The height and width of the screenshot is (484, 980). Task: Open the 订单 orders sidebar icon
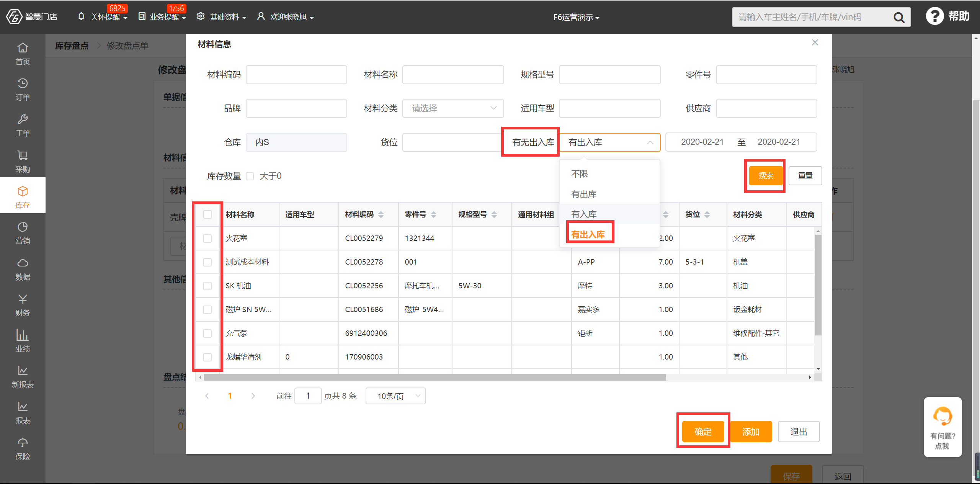pyautogui.click(x=23, y=90)
